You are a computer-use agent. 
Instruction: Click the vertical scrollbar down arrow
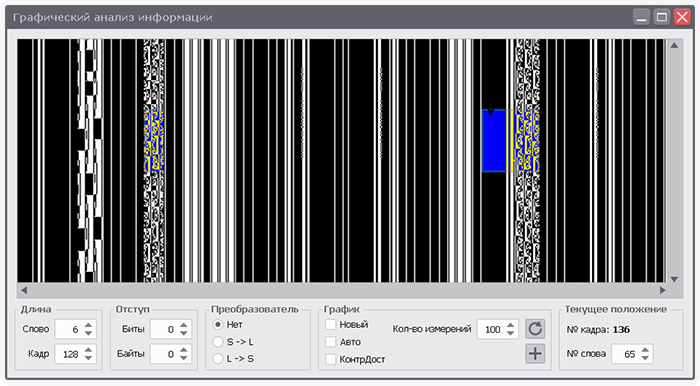pyautogui.click(x=674, y=279)
